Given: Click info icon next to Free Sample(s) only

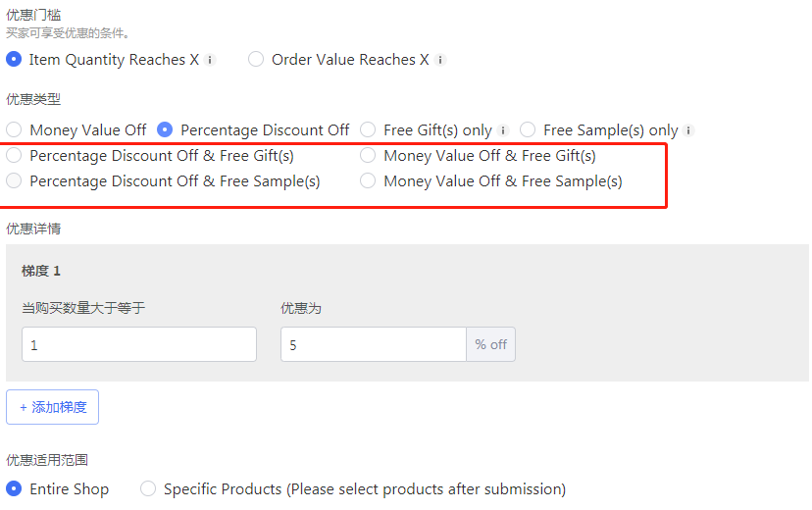Looking at the screenshot, I should click(x=688, y=130).
